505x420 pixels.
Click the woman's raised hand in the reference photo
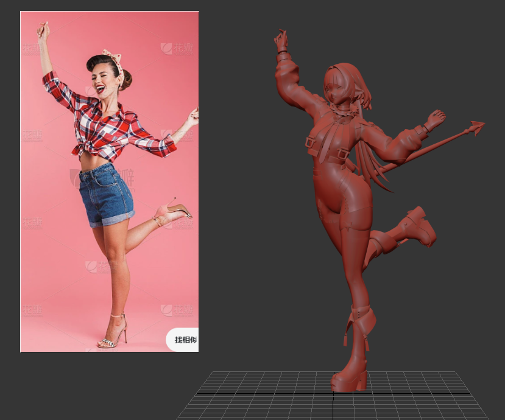[x=42, y=29]
